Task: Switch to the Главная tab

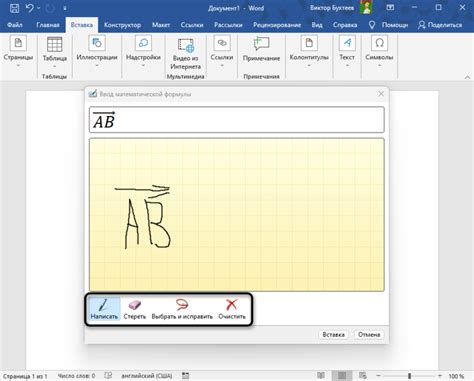Action: (48, 25)
